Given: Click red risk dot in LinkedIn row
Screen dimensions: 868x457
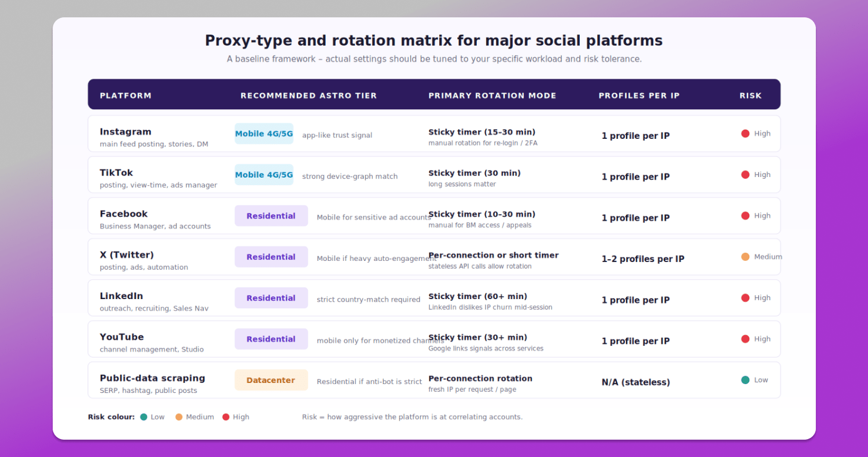Looking at the screenshot, I should [x=745, y=298].
